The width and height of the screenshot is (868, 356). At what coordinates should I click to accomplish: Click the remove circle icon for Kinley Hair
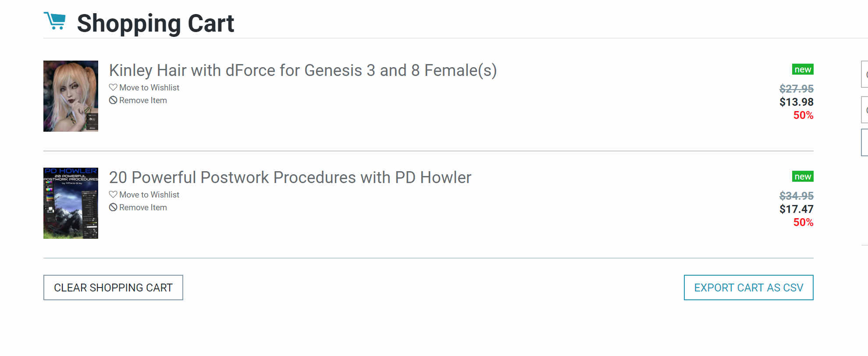(113, 100)
